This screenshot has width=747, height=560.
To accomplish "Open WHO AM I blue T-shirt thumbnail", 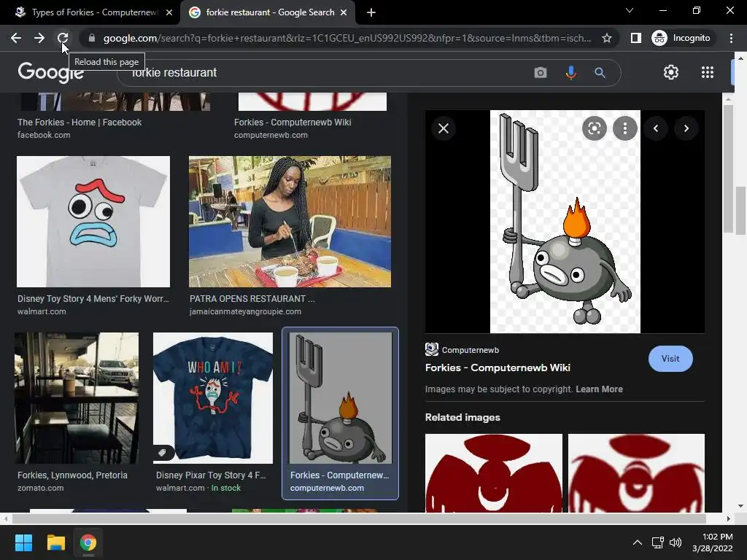I will (213, 398).
